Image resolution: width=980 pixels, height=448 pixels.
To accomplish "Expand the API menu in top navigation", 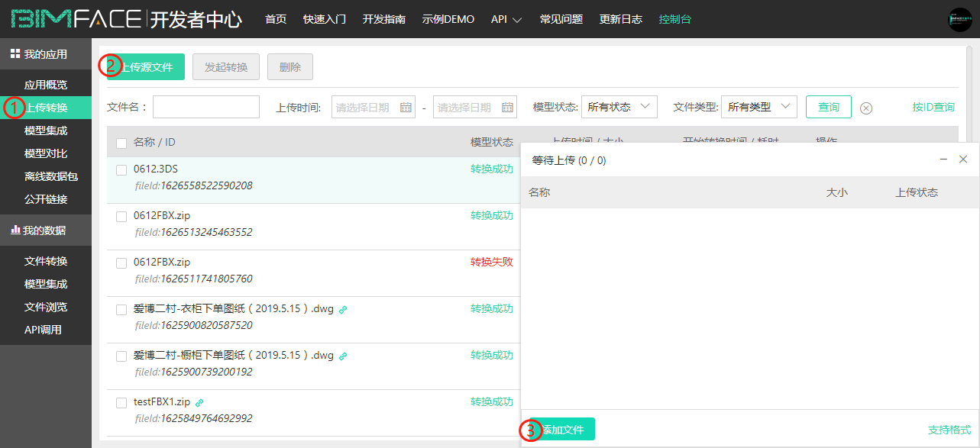I will (x=506, y=19).
